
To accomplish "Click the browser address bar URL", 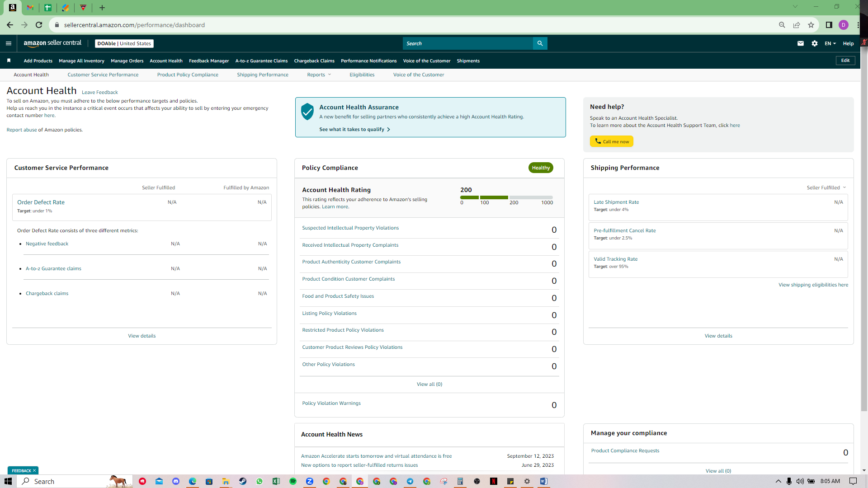I will coord(134,25).
